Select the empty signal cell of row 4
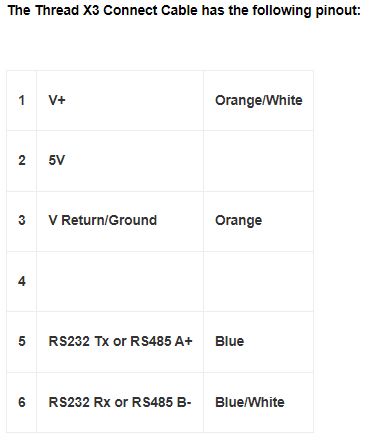 (x=120, y=281)
